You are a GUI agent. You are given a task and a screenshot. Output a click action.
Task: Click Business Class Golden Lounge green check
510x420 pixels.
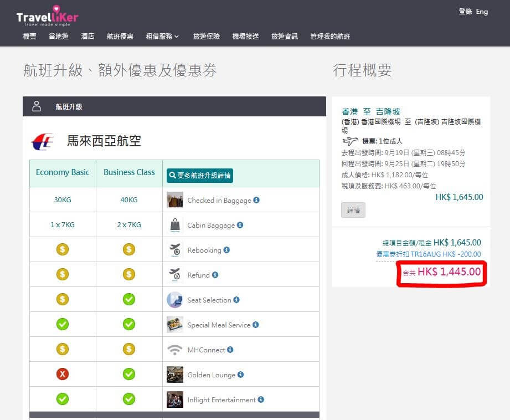click(129, 374)
